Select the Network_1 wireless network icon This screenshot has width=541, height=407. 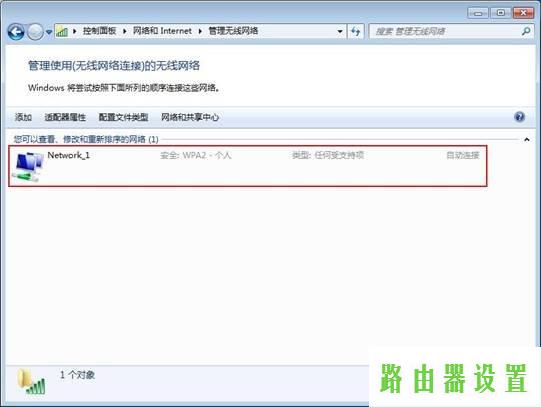tap(28, 167)
